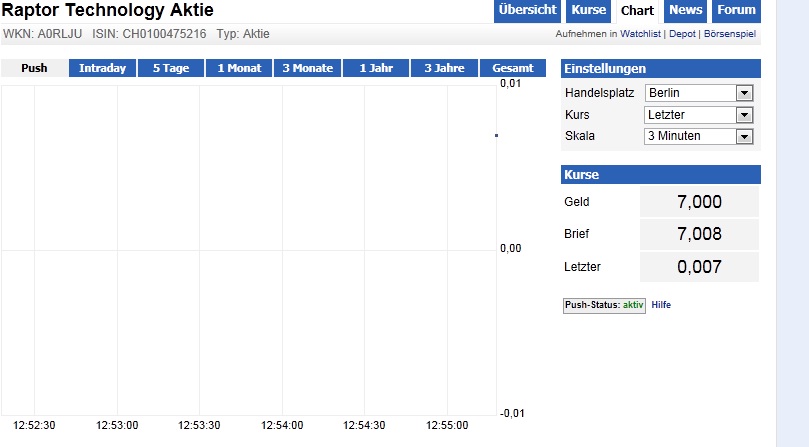Viewport: 809px width, 447px height.
Task: Open the News tab
Action: tap(685, 11)
